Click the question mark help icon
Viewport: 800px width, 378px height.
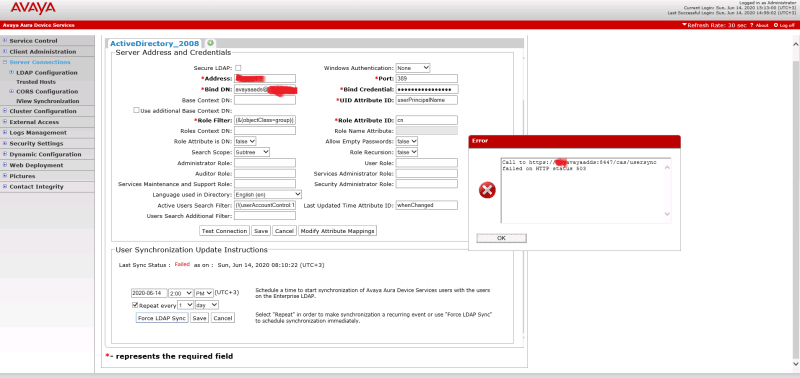752,25
